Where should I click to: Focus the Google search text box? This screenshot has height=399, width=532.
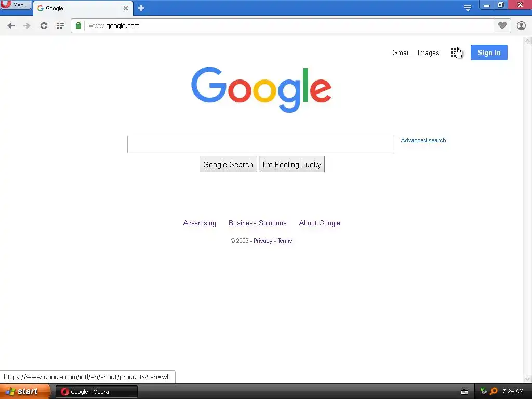tap(261, 144)
